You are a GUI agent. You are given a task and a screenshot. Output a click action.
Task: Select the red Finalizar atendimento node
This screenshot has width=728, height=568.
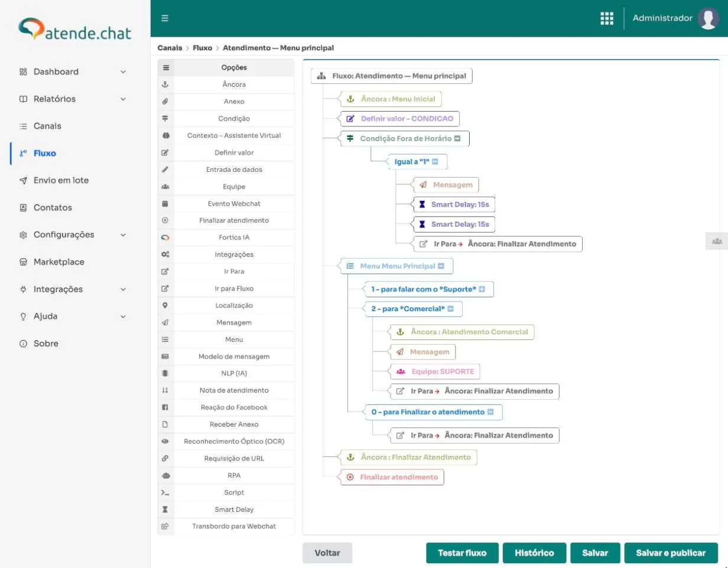tap(392, 477)
